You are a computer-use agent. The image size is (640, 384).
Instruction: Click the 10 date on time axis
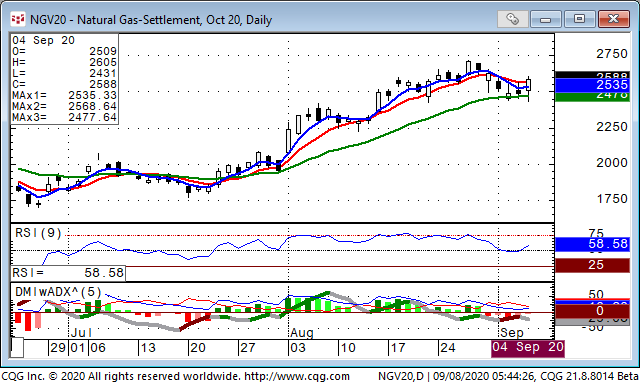[x=348, y=348]
